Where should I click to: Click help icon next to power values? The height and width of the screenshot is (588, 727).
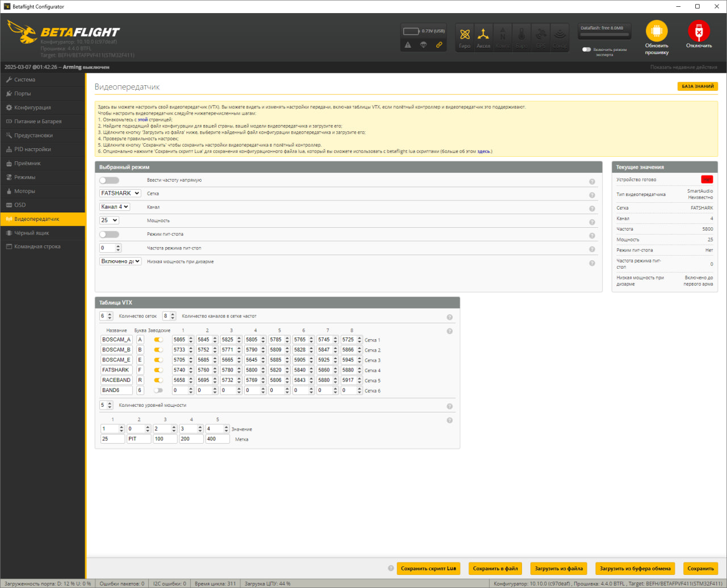[x=449, y=420]
